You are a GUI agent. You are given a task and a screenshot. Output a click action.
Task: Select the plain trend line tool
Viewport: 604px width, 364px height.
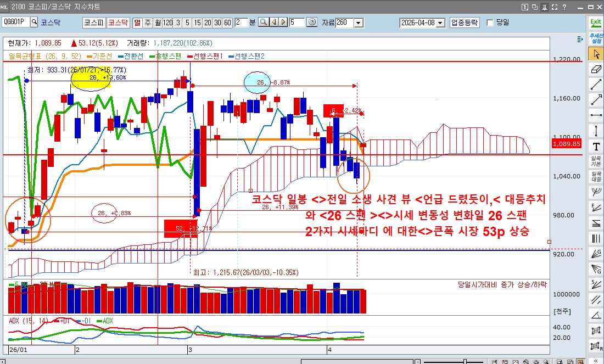(x=596, y=85)
